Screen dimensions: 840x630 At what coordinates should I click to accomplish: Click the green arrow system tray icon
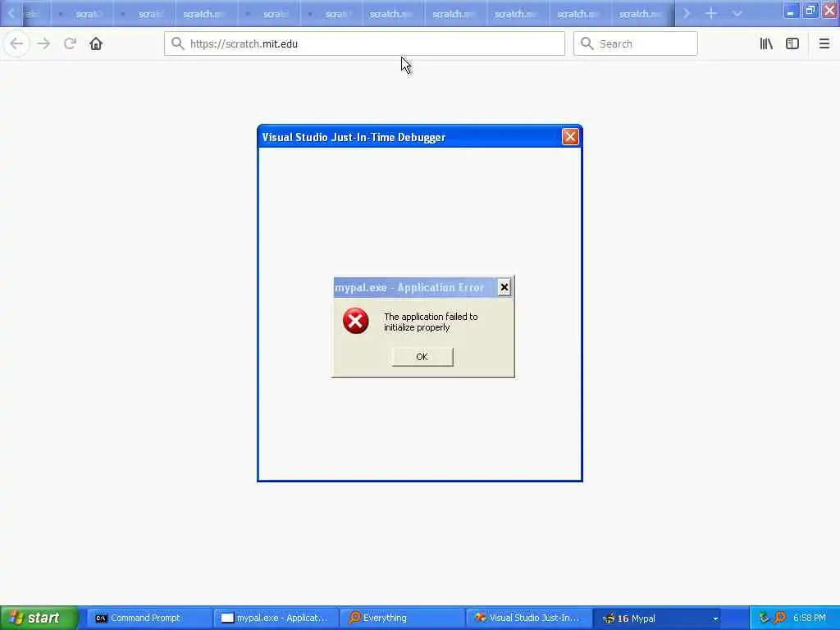tap(764, 619)
